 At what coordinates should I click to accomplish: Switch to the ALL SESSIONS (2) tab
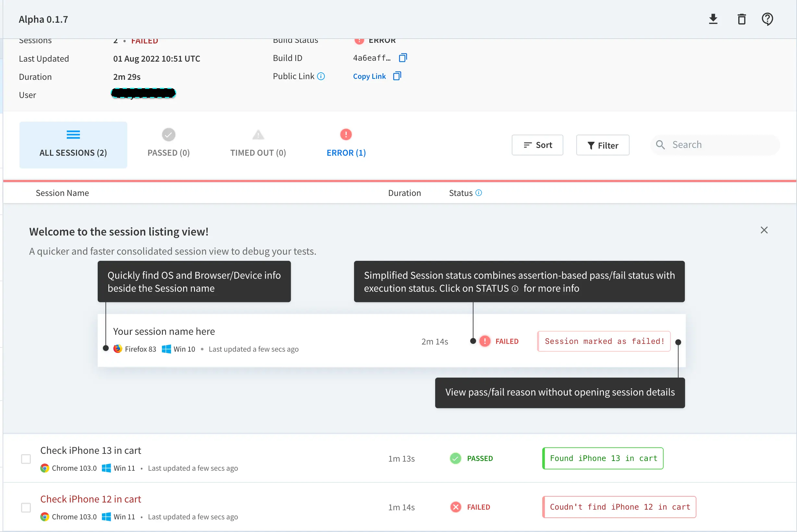click(73, 145)
